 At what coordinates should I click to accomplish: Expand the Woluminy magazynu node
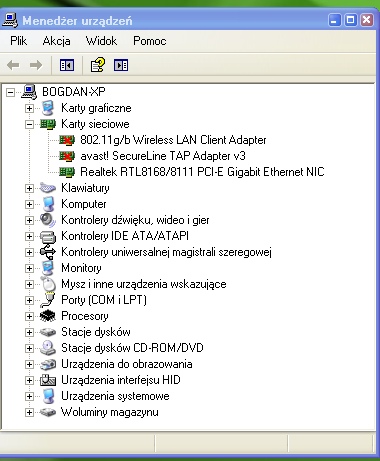tap(29, 412)
